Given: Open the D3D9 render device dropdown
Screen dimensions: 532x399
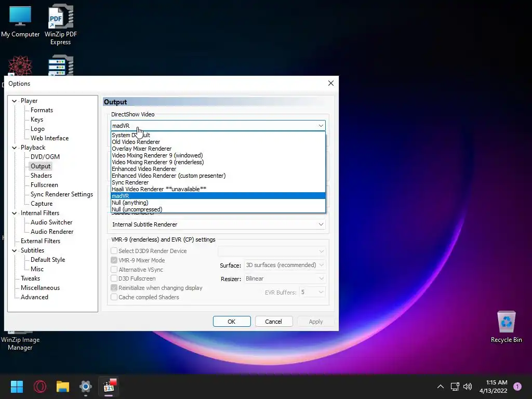Looking at the screenshot, I should click(271, 251).
